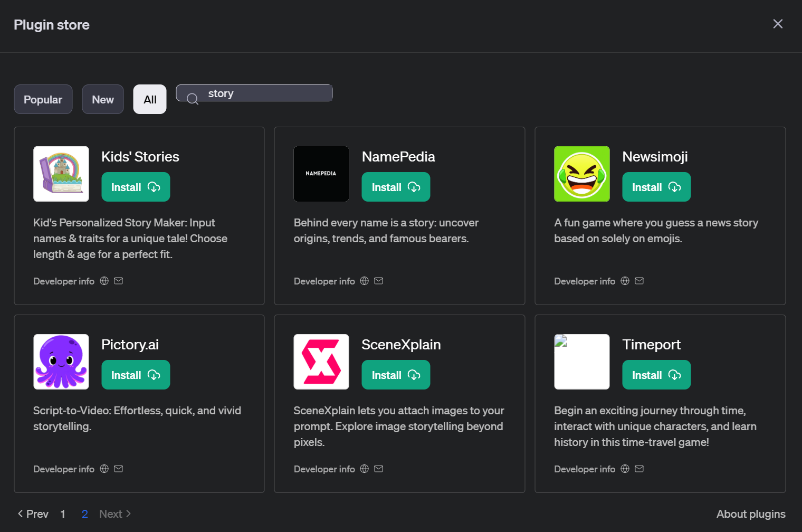The image size is (802, 532).
Task: Open the About plugins link
Action: [750, 514]
